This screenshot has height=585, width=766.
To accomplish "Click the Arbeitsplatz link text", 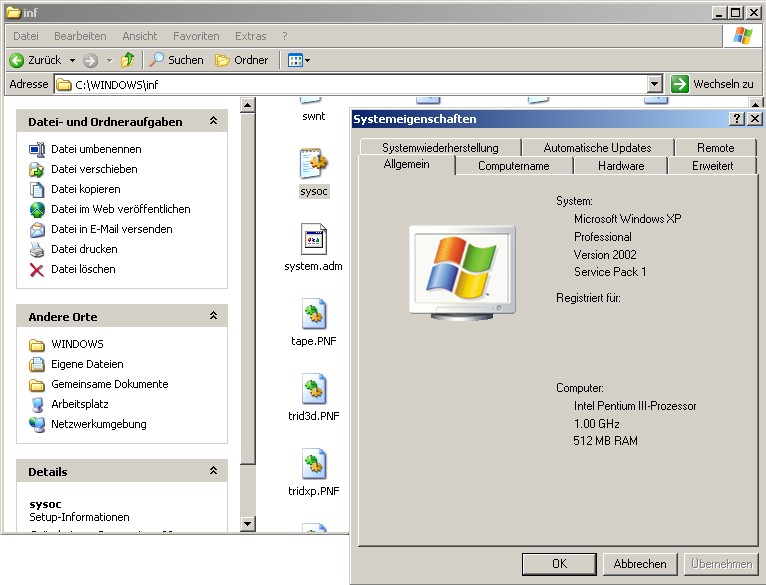I will pyautogui.click(x=80, y=404).
